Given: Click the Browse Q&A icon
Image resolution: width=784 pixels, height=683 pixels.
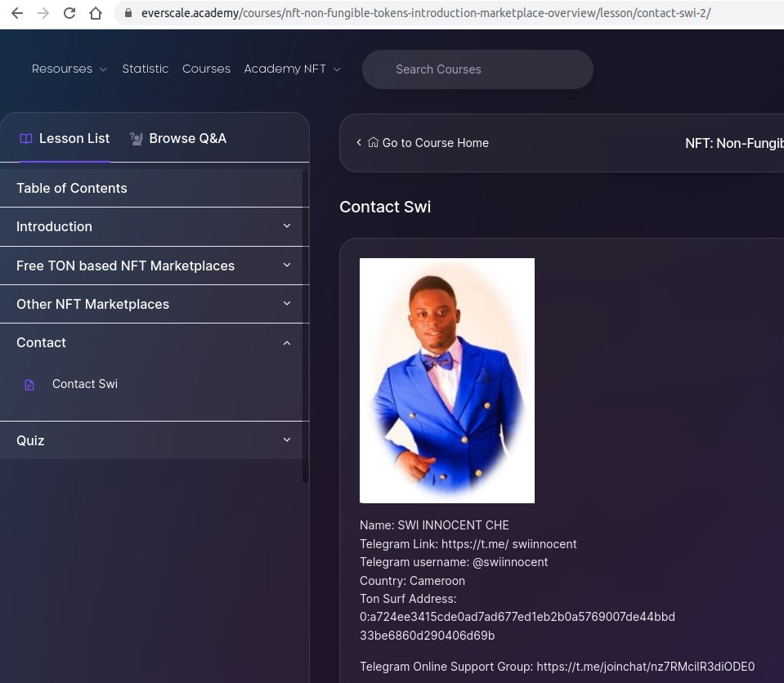Looking at the screenshot, I should click(x=137, y=139).
